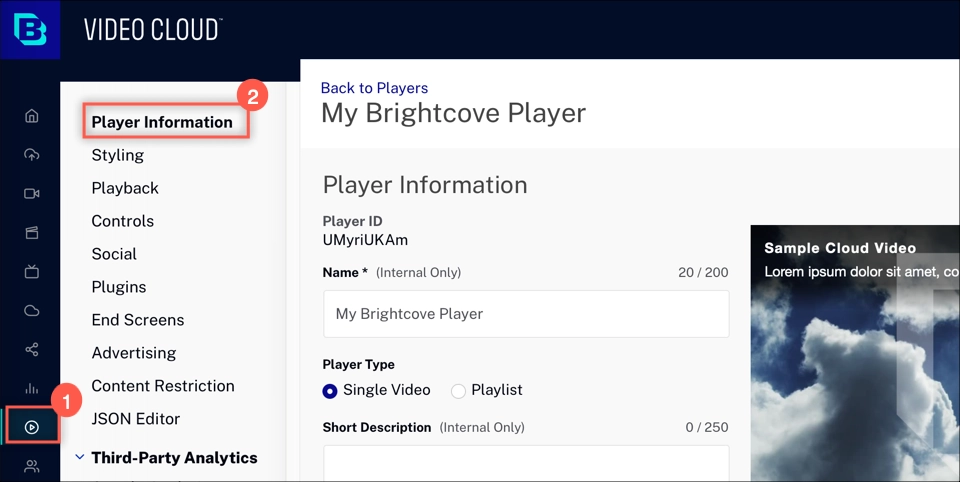960x482 pixels.
Task: Open the Home module icon
Action: click(32, 116)
